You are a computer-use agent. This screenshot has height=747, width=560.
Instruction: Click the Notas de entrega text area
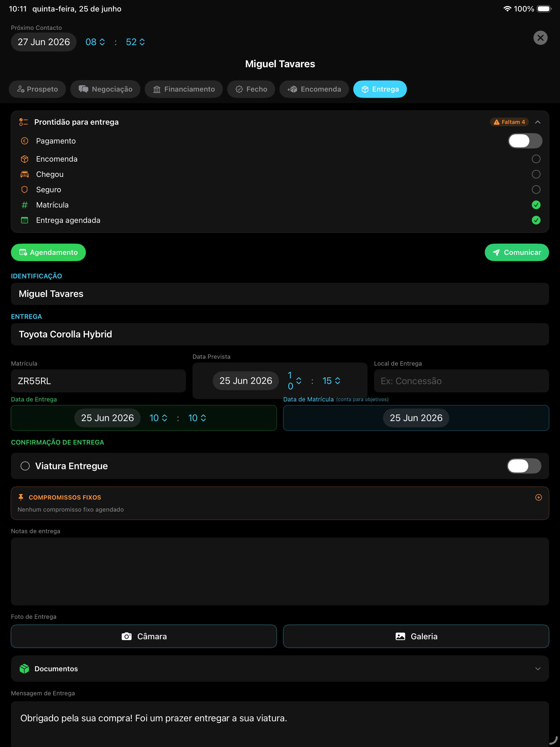click(x=280, y=571)
